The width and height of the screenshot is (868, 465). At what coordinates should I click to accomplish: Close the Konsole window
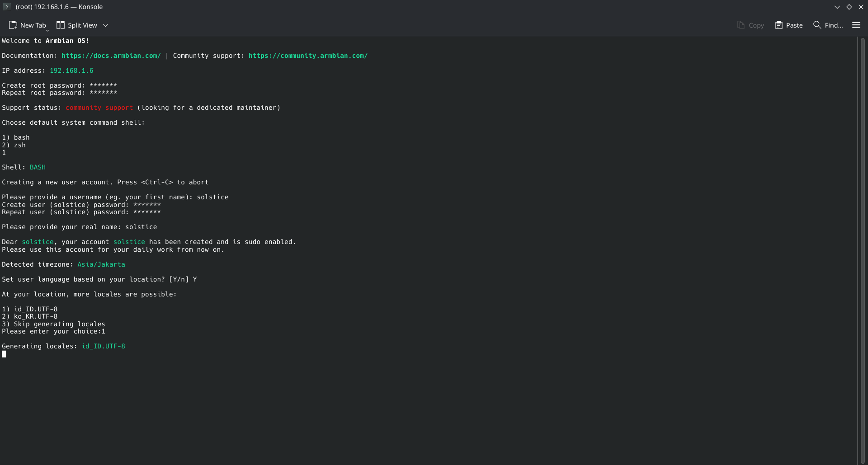click(861, 7)
